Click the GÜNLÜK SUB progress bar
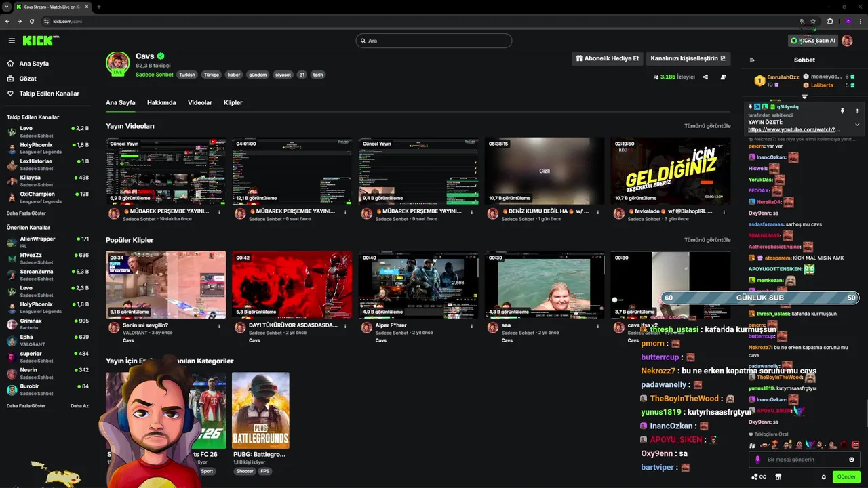The height and width of the screenshot is (488, 868). 759,298
